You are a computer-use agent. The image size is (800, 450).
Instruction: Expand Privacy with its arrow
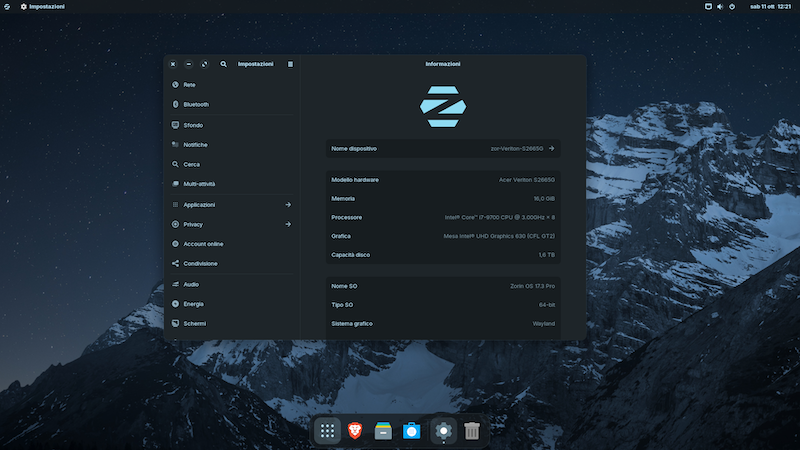click(x=288, y=224)
